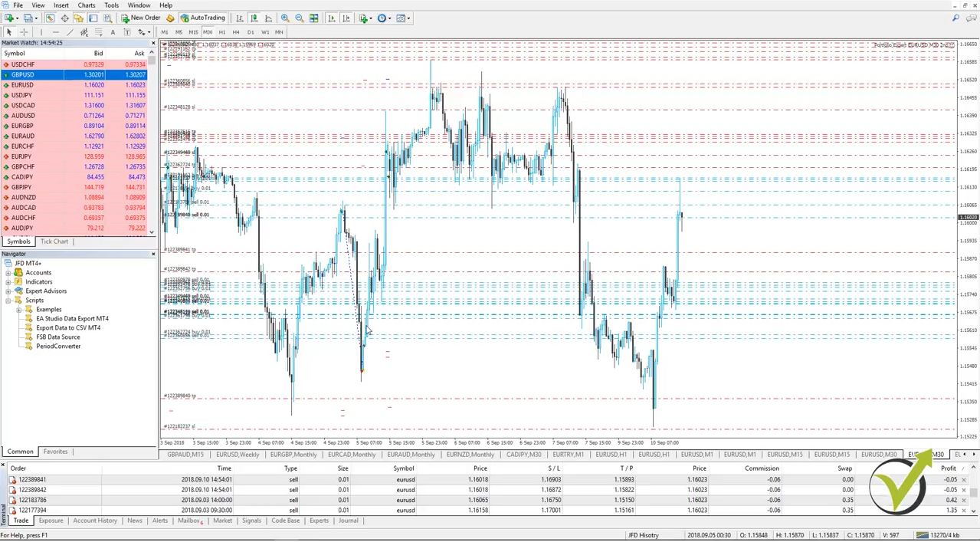Zoom in on the chart with magnifier icon

point(284,18)
